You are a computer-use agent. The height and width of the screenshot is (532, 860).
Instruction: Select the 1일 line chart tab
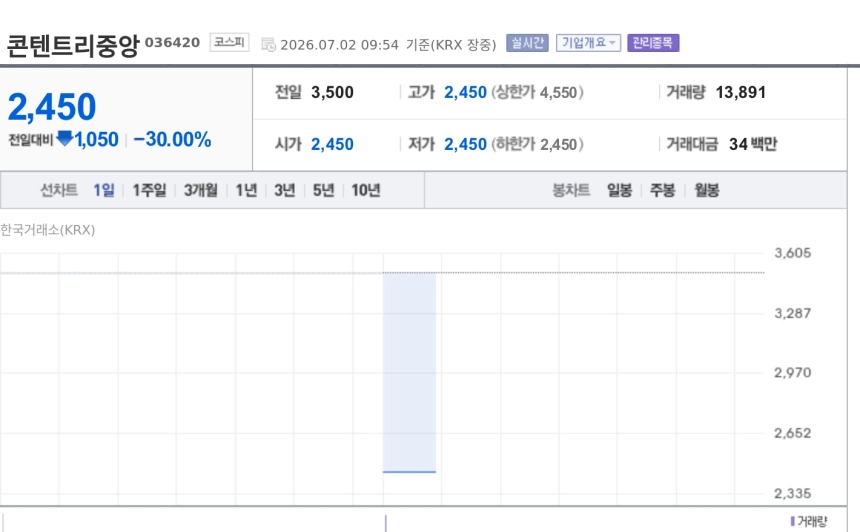(x=104, y=190)
